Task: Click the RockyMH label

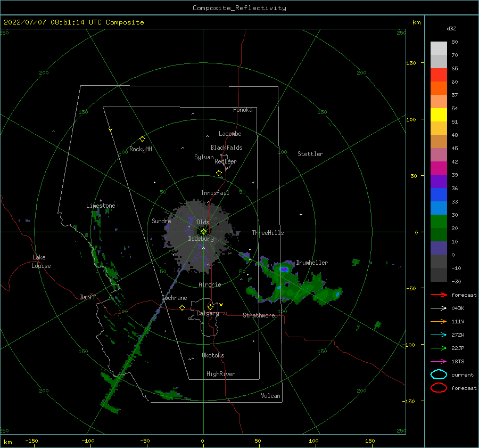Action: [141, 149]
